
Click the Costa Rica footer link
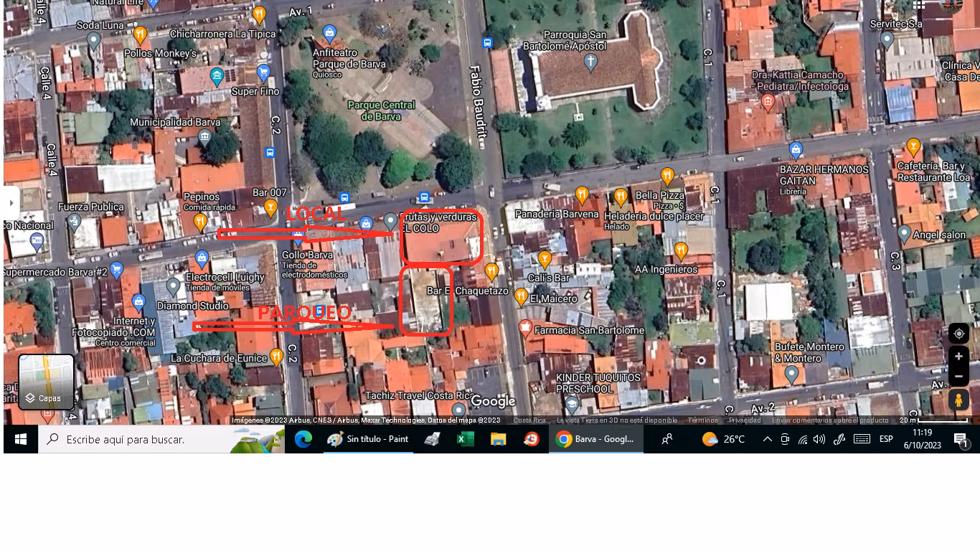[529, 420]
